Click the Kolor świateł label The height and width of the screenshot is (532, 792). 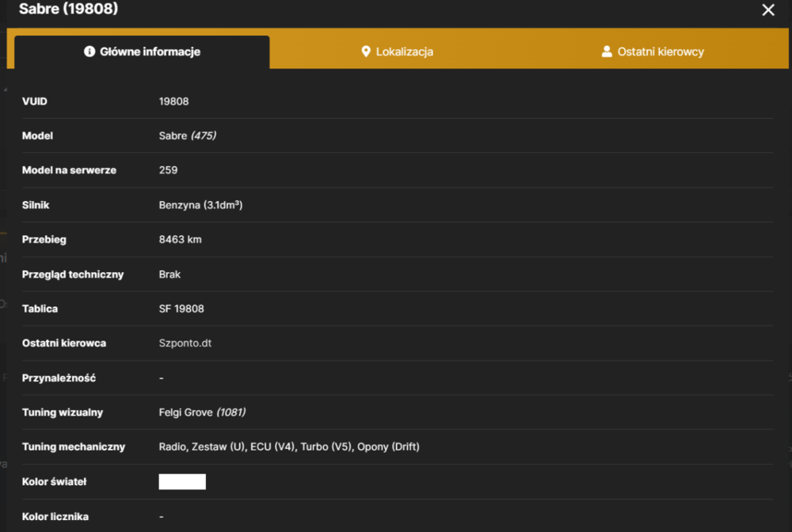click(x=54, y=481)
